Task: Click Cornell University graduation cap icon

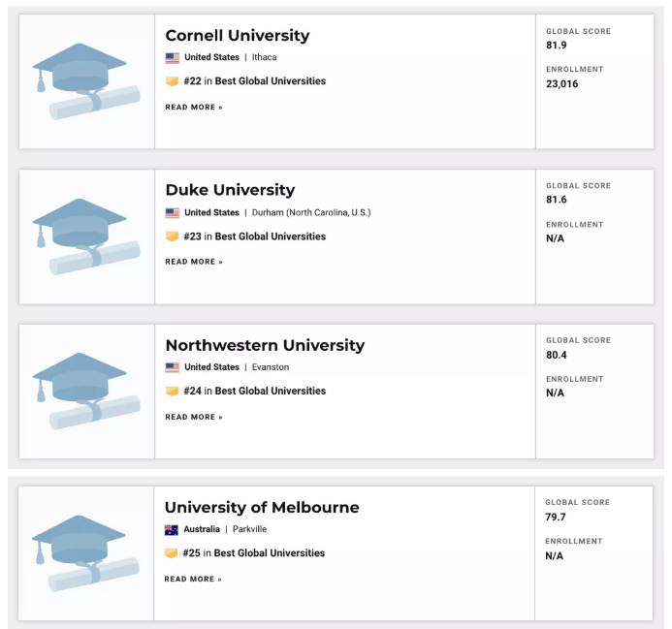Action: (x=85, y=81)
